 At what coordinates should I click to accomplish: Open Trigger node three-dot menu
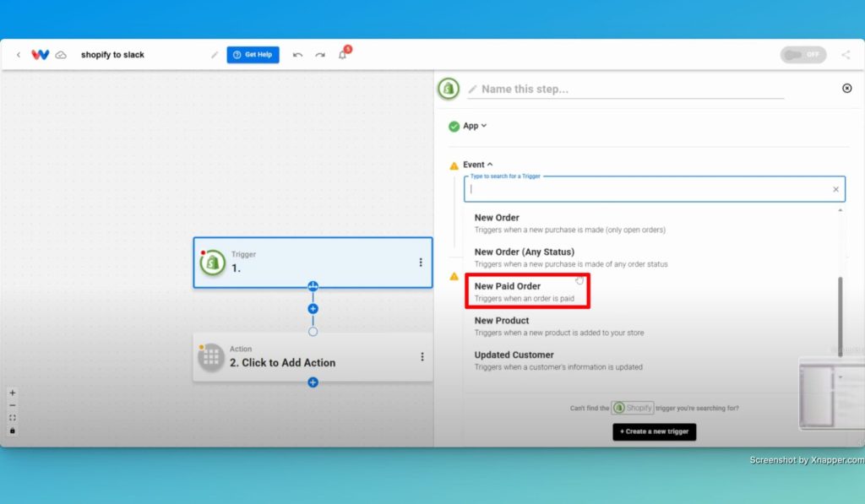[421, 263]
